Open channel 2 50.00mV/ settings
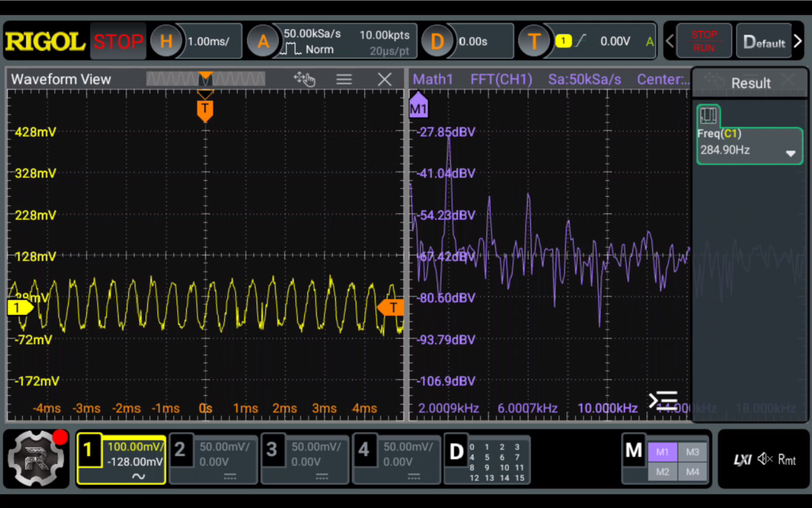This screenshot has width=812, height=508. coord(225,447)
